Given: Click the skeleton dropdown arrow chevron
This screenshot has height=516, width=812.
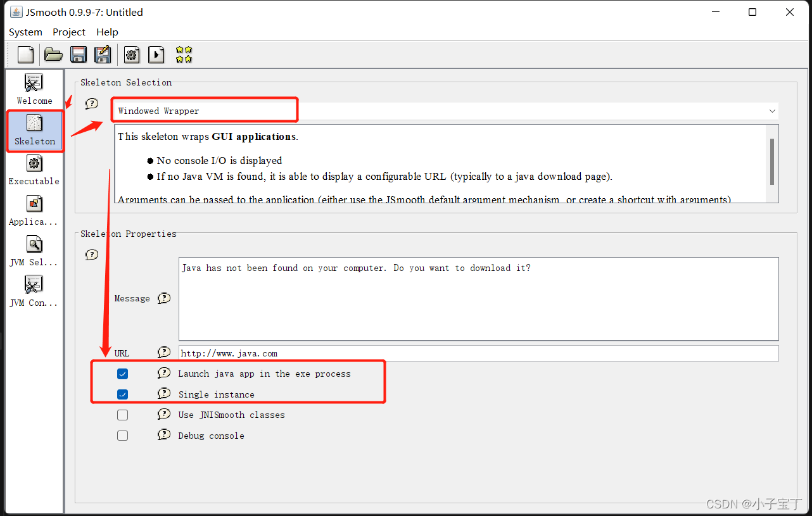Looking at the screenshot, I should [x=772, y=111].
